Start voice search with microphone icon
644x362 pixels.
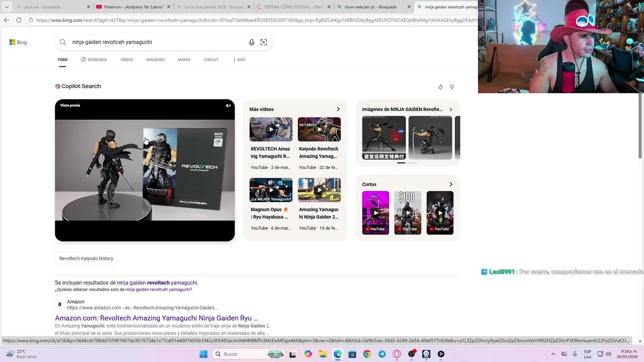click(252, 42)
